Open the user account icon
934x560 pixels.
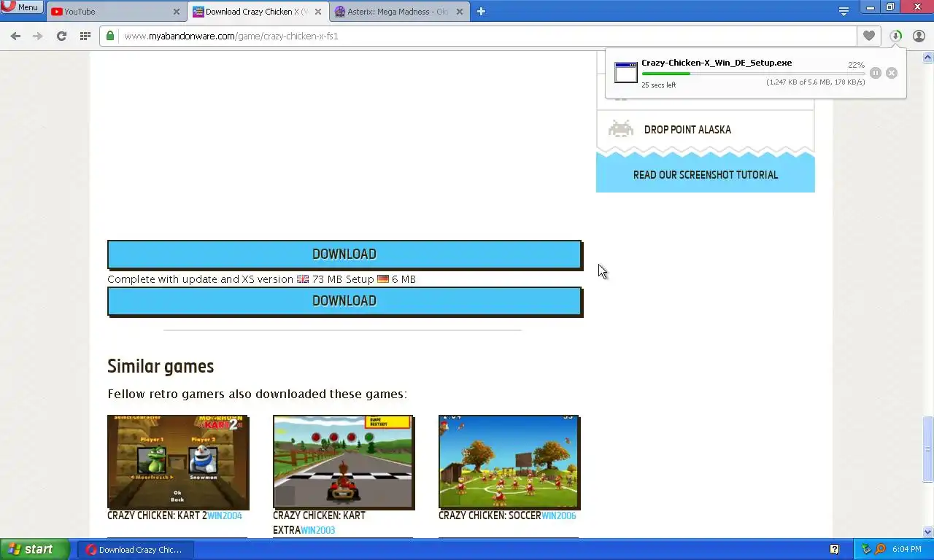point(919,36)
